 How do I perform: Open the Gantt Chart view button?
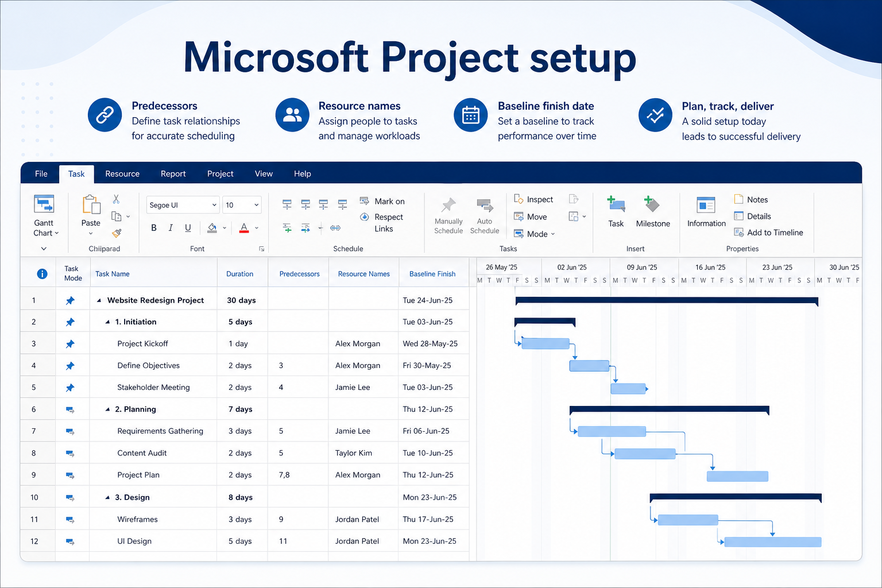[44, 215]
